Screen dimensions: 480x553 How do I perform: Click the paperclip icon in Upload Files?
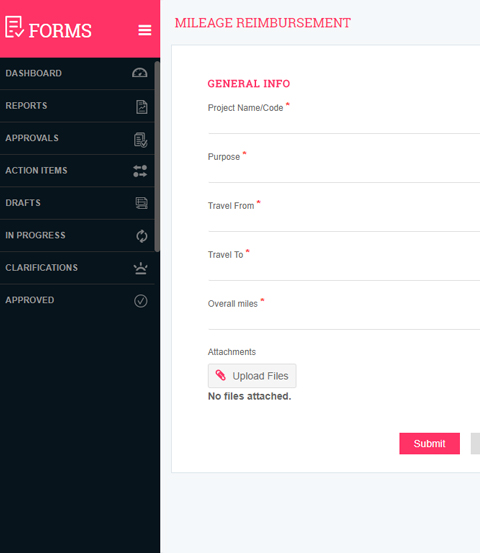(x=221, y=375)
